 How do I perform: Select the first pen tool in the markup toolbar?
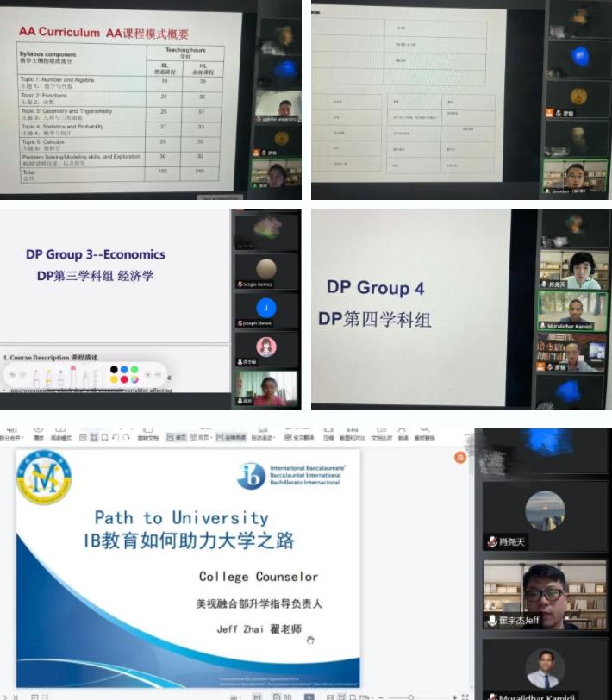coord(36,378)
